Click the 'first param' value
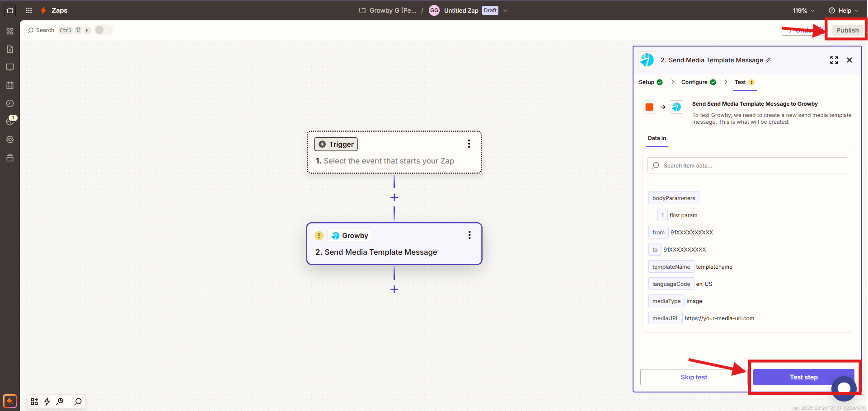This screenshot has height=411, width=868. click(683, 215)
